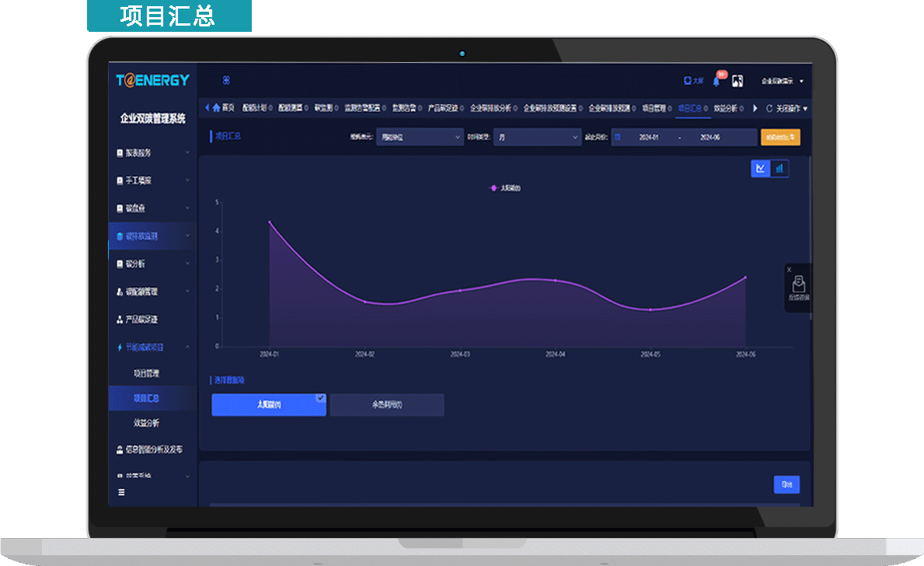The height and width of the screenshot is (566, 924).
Task: Close the 项目管理 tab
Action: point(669,109)
